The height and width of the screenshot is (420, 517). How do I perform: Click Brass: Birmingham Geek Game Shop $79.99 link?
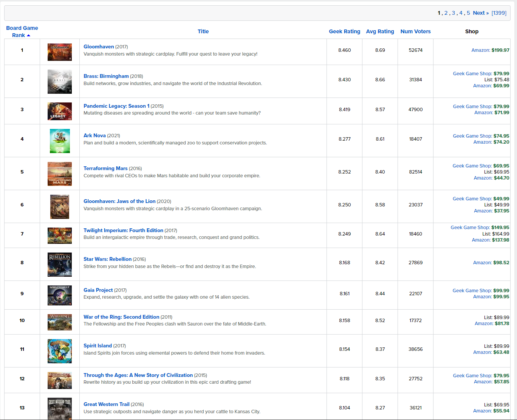click(x=481, y=73)
